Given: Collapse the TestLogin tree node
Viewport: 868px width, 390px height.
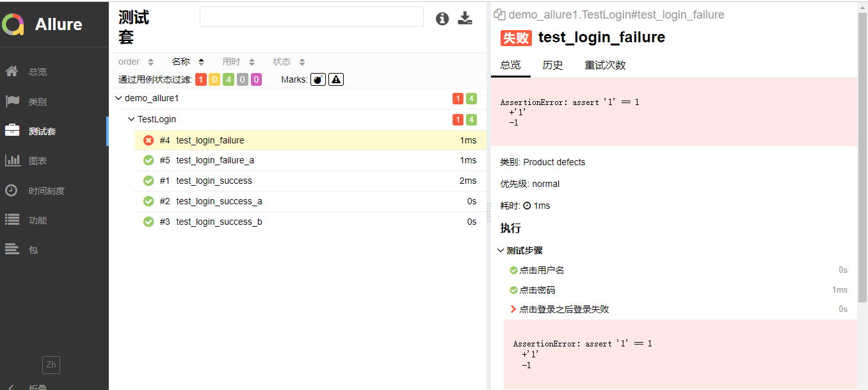Looking at the screenshot, I should (131, 119).
